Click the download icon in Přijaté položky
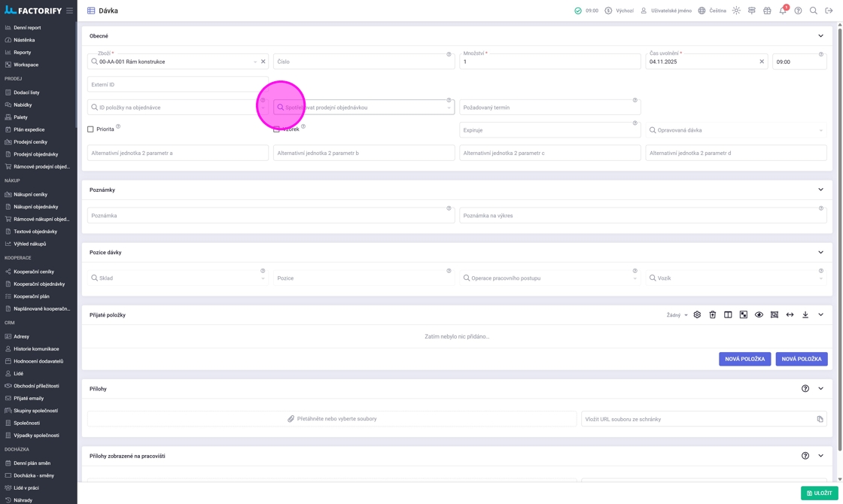 click(805, 314)
